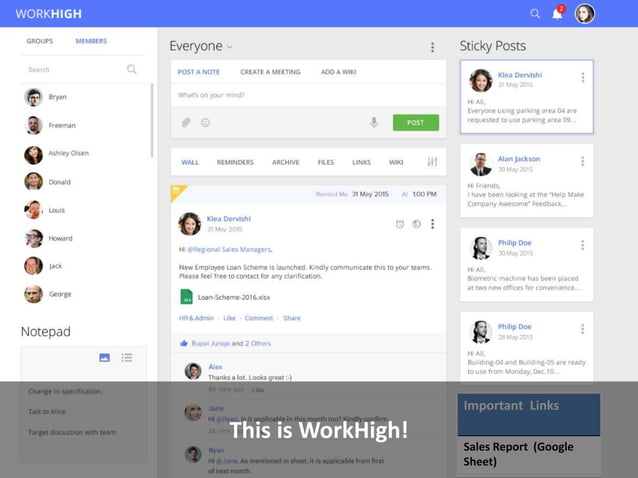Switch to the Reminders tab
Viewport: 638px width, 478px height.
(235, 162)
